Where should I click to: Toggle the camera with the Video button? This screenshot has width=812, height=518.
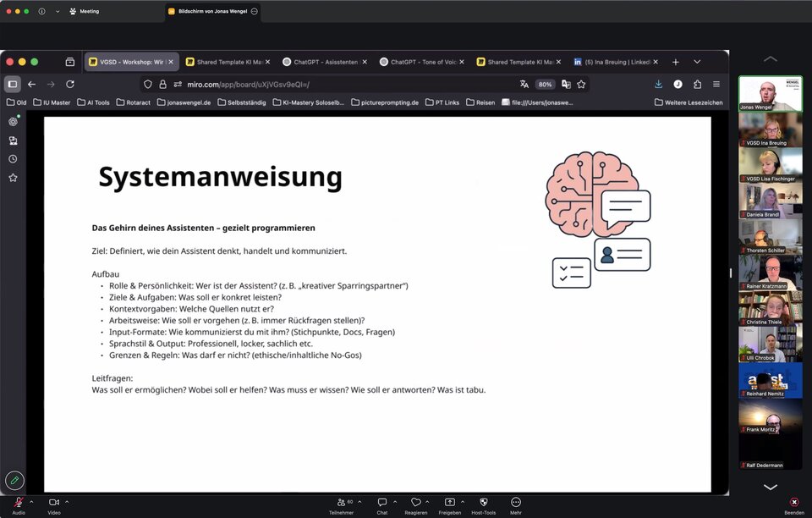[54, 503]
